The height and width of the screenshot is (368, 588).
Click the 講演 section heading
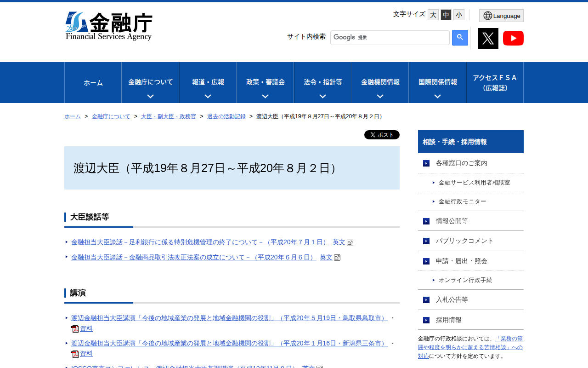click(x=78, y=293)
